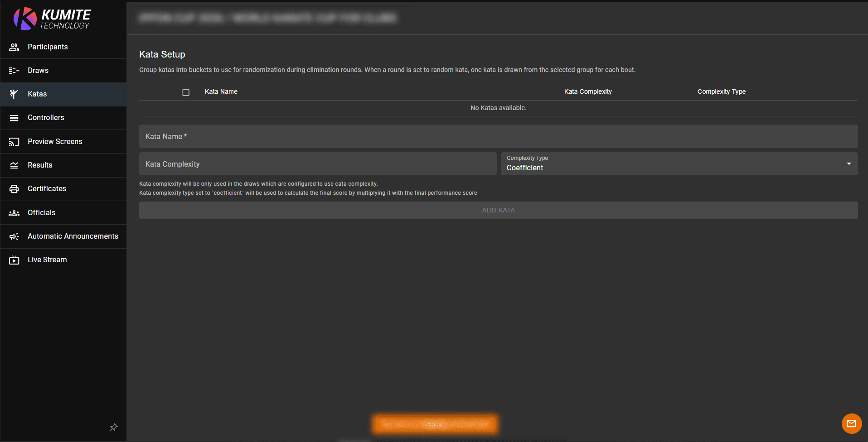Open the Complexity Type dropdown
This screenshot has width=868, height=442.
pyautogui.click(x=679, y=163)
